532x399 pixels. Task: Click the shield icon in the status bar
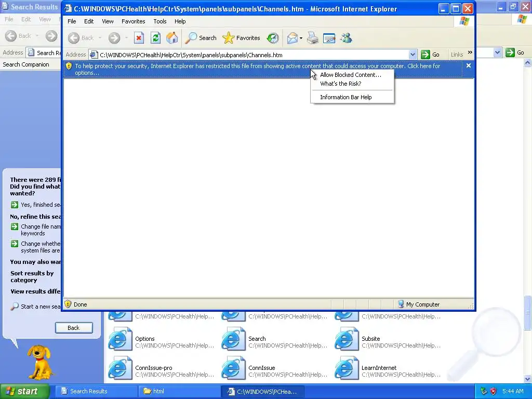coord(68,304)
